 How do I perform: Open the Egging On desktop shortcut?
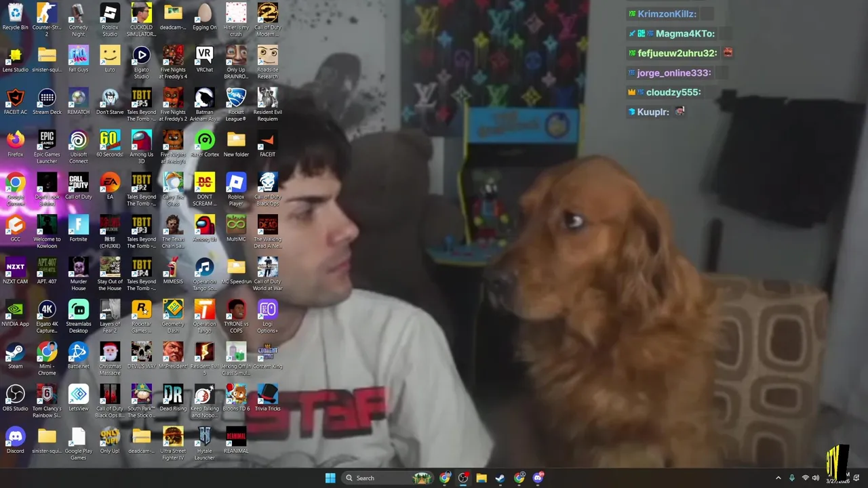[x=204, y=17]
